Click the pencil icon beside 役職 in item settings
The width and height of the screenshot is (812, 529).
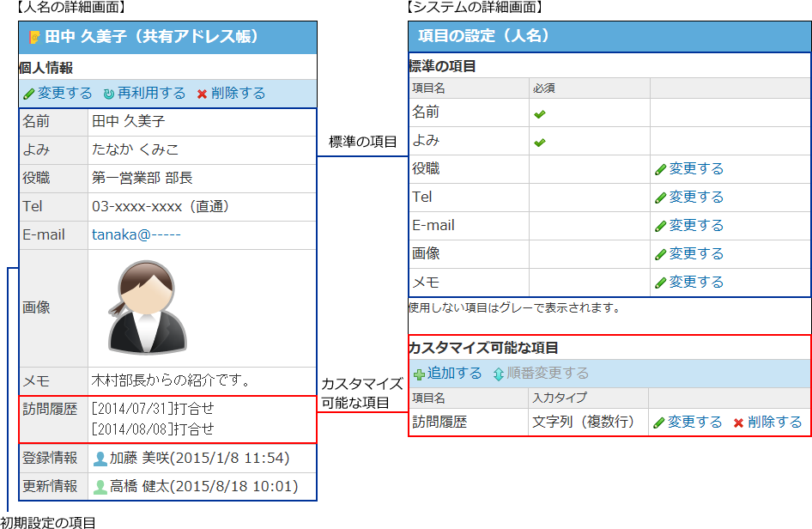[660, 170]
